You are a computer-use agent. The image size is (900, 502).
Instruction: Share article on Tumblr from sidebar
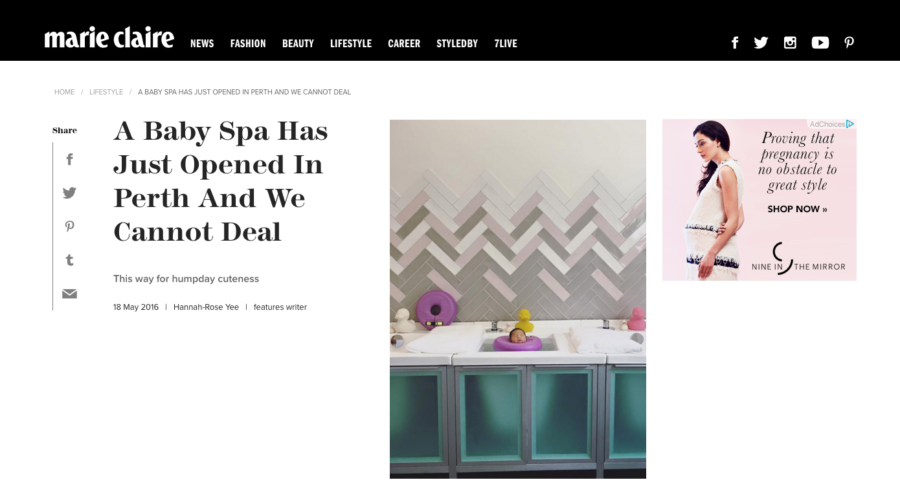[x=69, y=260]
